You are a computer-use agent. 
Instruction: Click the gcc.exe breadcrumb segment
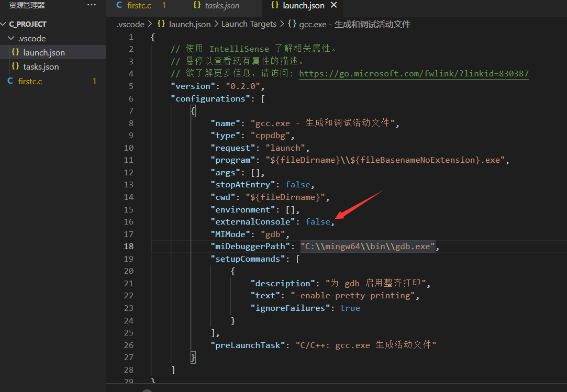[x=355, y=24]
